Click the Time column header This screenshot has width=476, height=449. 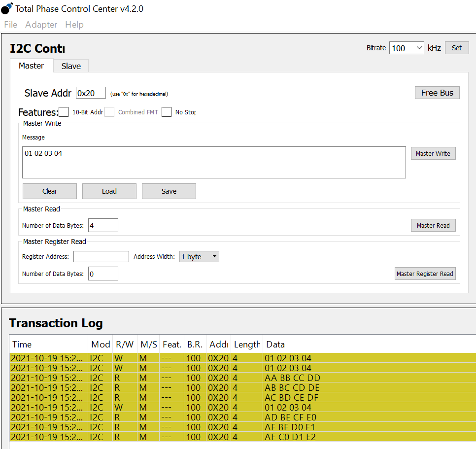coord(49,344)
